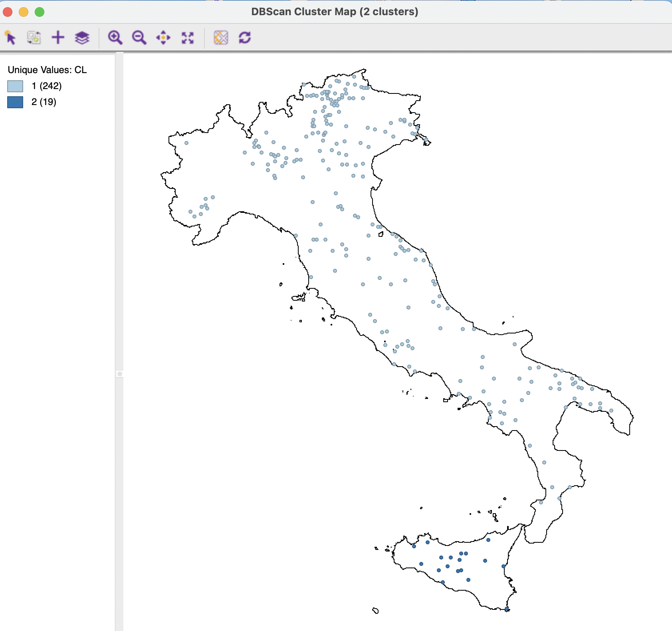Click the legend panel splitter handle
The image size is (672, 631).
pos(119,374)
